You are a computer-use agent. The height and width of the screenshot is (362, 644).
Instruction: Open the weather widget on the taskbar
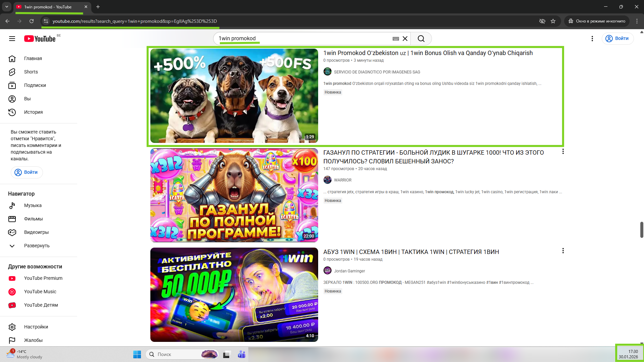coord(24,354)
